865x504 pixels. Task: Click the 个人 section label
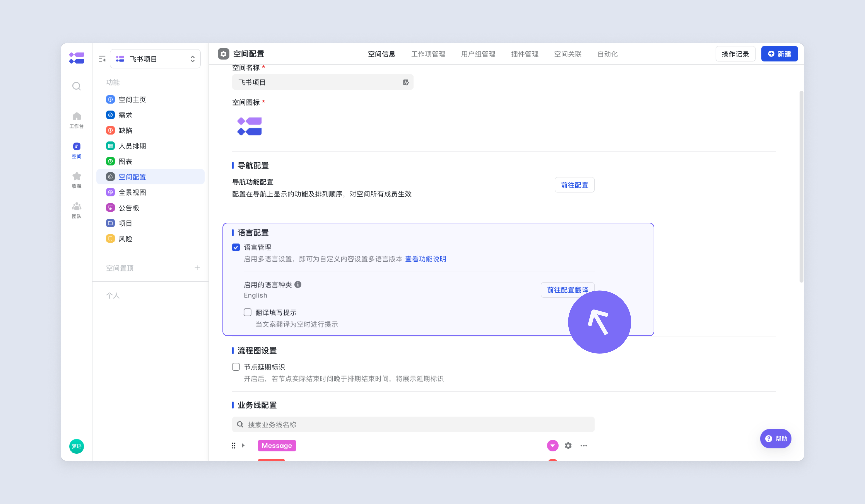[x=113, y=295]
